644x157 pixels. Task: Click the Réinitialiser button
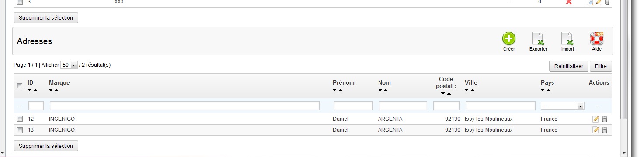coord(568,66)
